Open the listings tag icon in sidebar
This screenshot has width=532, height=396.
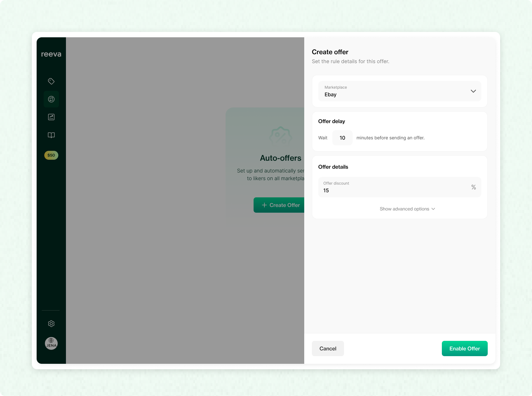pos(51,81)
